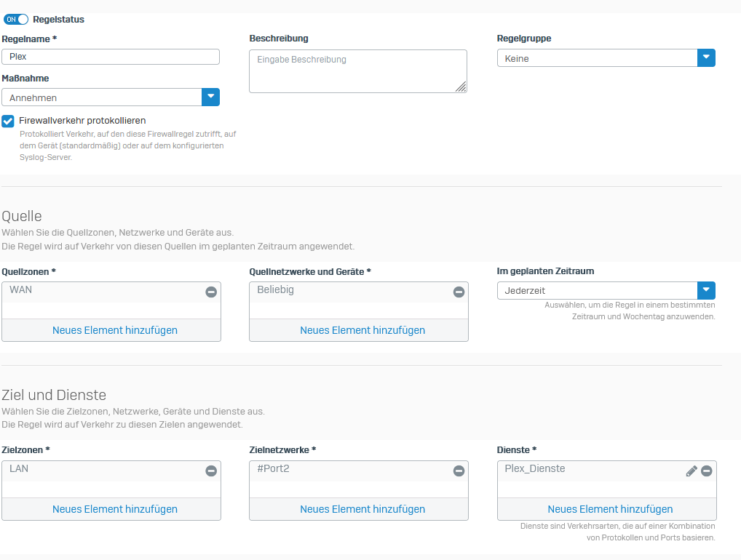The height and width of the screenshot is (560, 741).
Task: Remove LAN from the Zielzonen list
Action: (x=211, y=471)
